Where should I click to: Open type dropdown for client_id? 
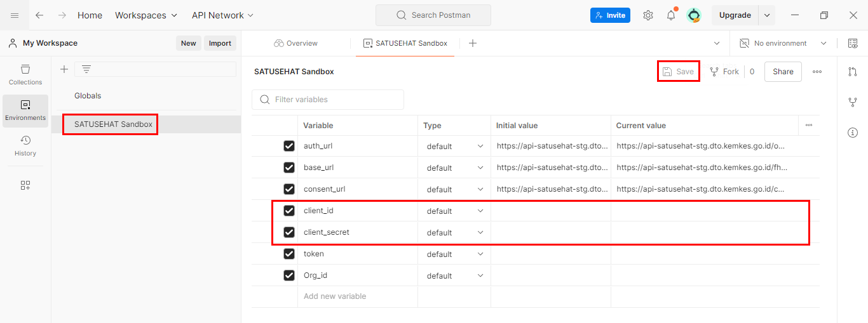coord(454,211)
